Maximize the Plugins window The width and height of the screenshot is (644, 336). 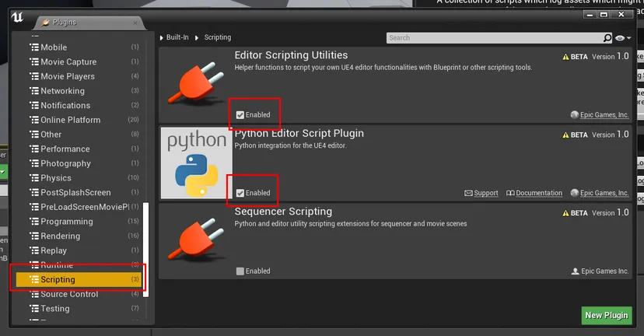tap(604, 15)
